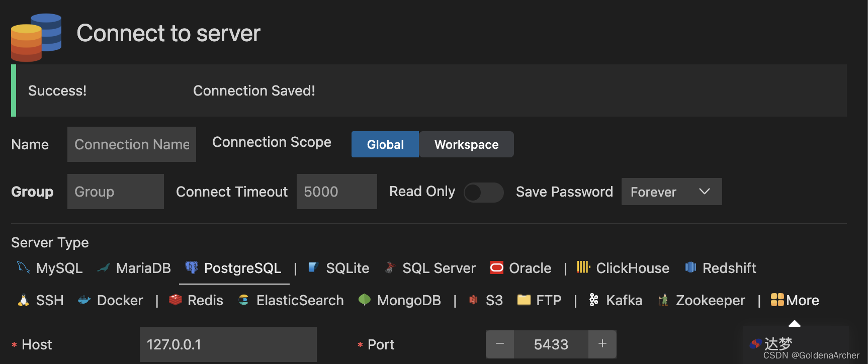The width and height of the screenshot is (868, 364).
Task: Choose the yellow ClickHouse bars icon
Action: (x=583, y=267)
